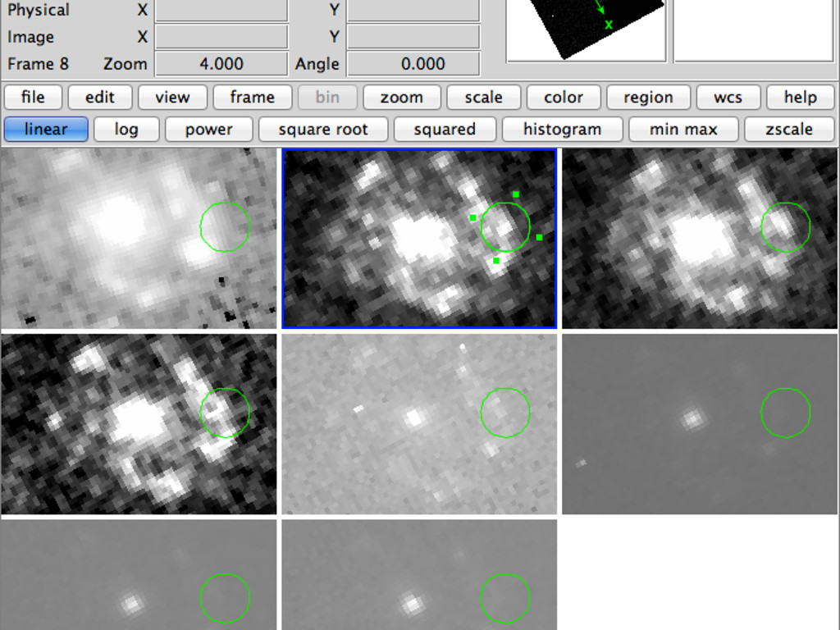Click the disabled bin button
Viewport: 840px width, 630px height.
click(x=327, y=98)
